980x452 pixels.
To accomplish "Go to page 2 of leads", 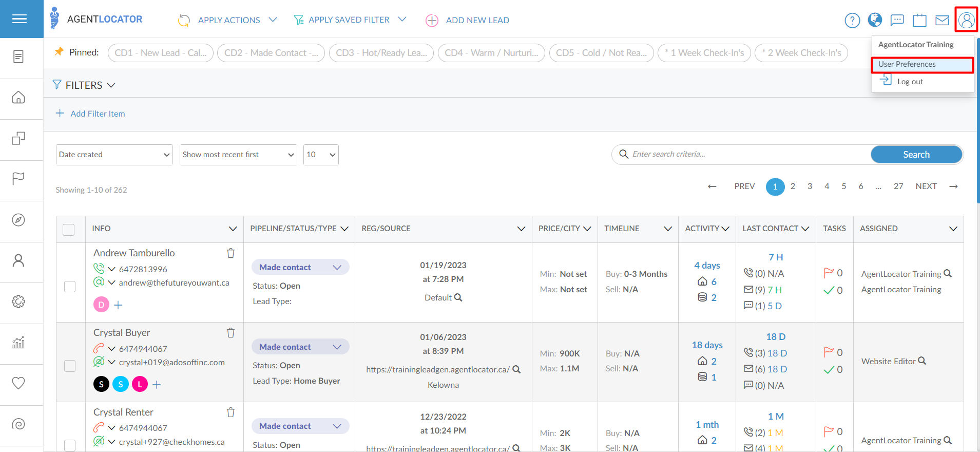I will pyautogui.click(x=793, y=186).
